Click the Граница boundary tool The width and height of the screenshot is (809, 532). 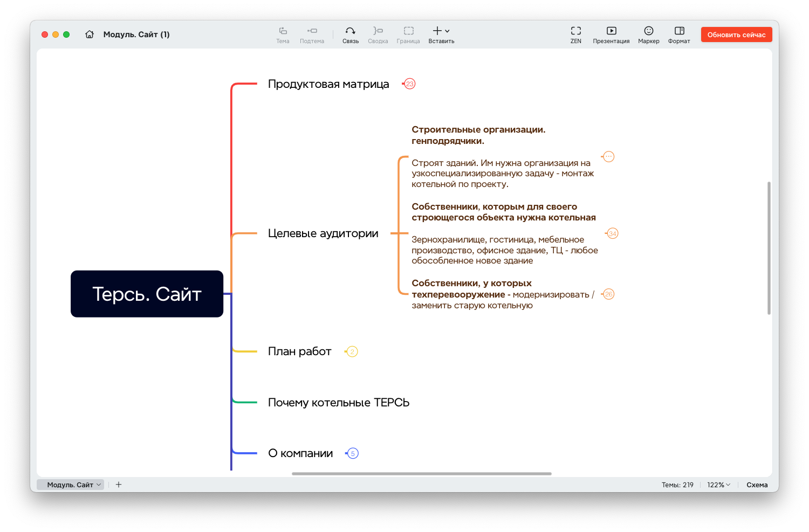(408, 35)
